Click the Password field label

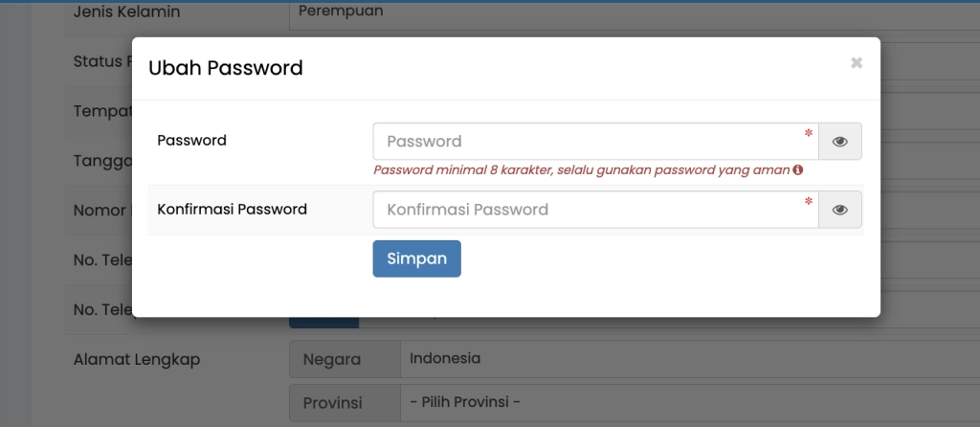click(x=191, y=141)
